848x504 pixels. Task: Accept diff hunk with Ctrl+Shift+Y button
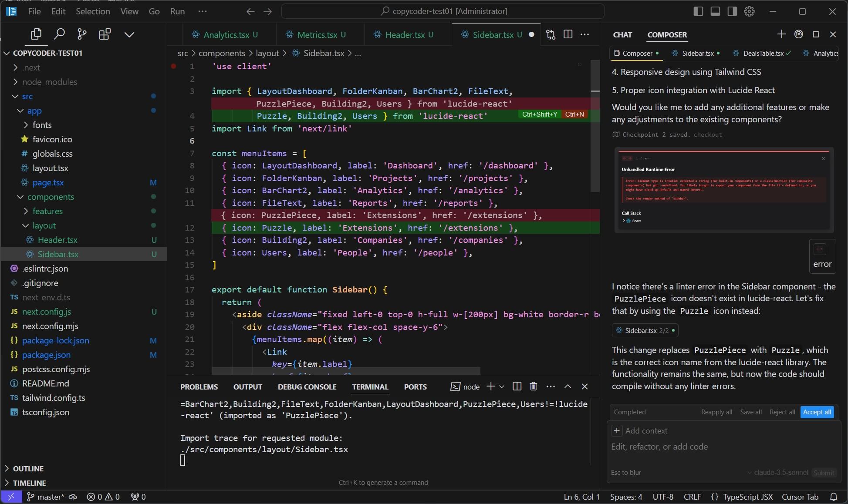[540, 114]
